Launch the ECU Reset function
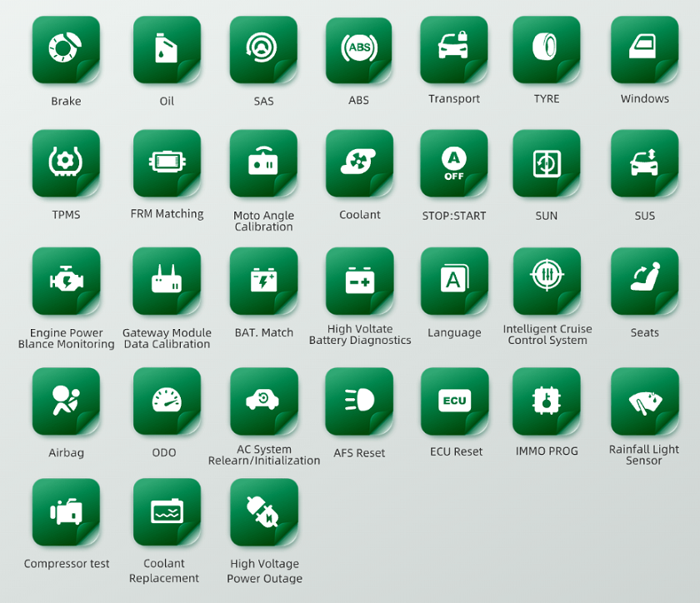 point(454,401)
